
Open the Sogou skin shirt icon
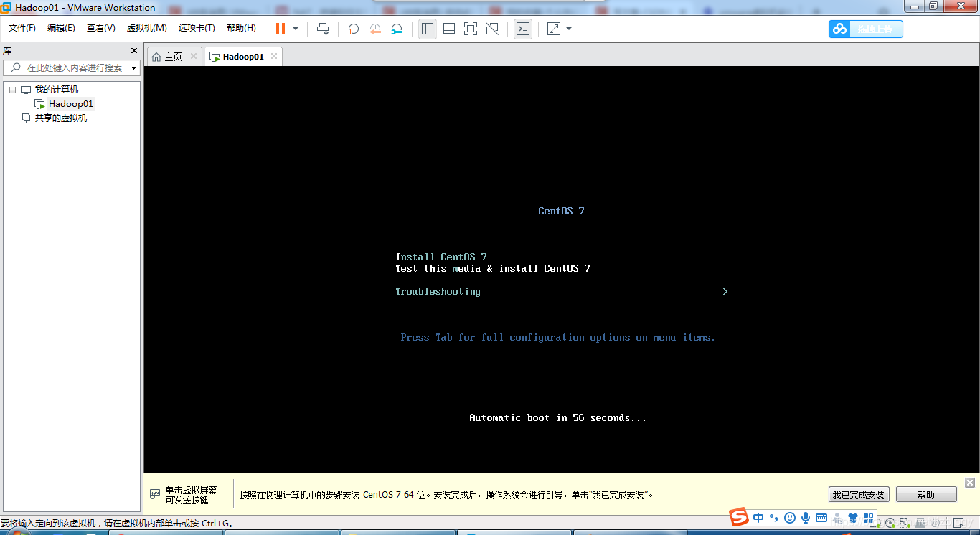(x=853, y=518)
